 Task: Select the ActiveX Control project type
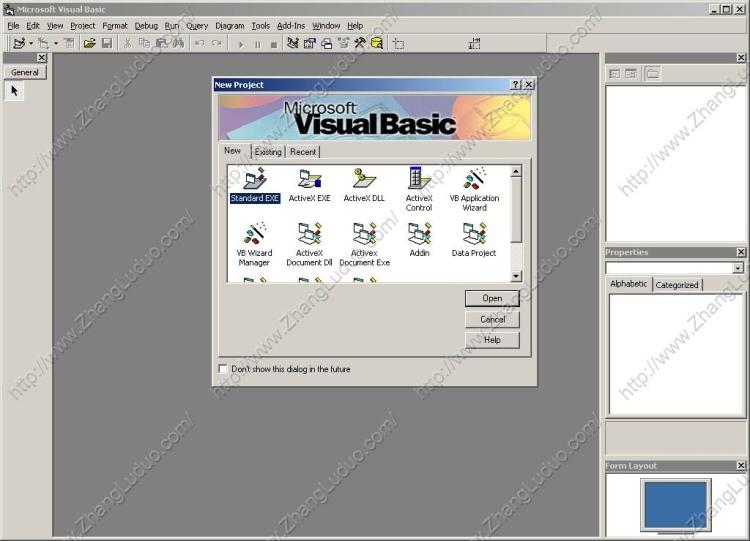[x=419, y=189]
